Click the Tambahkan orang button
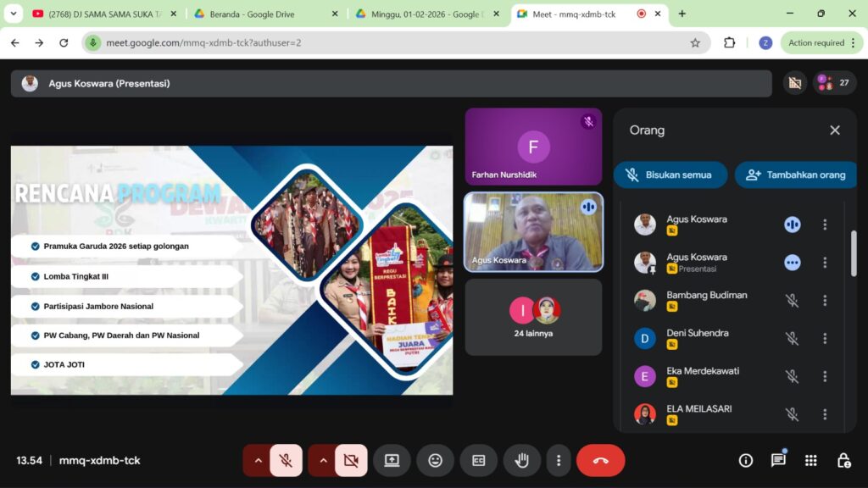 [796, 175]
